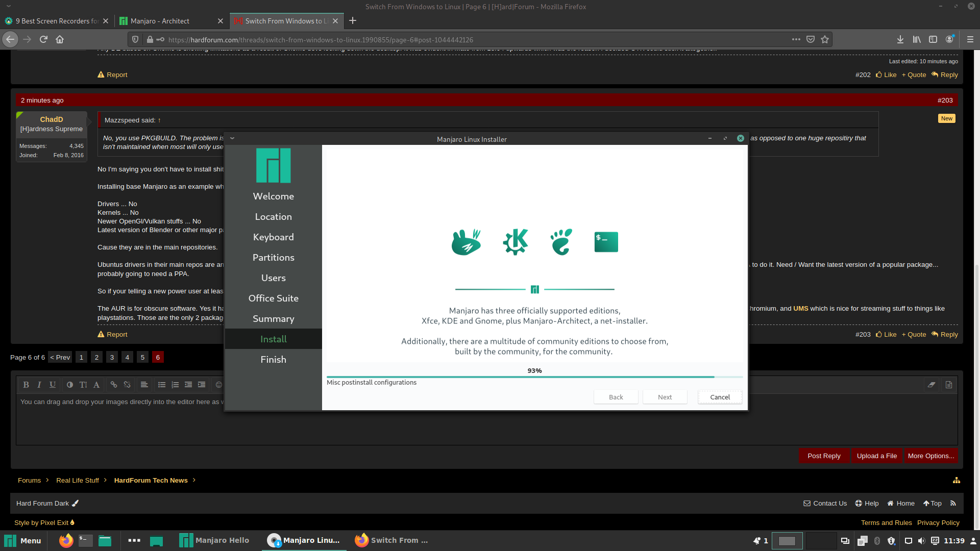Click the Italic formatting icon
980x551 pixels.
tap(39, 385)
